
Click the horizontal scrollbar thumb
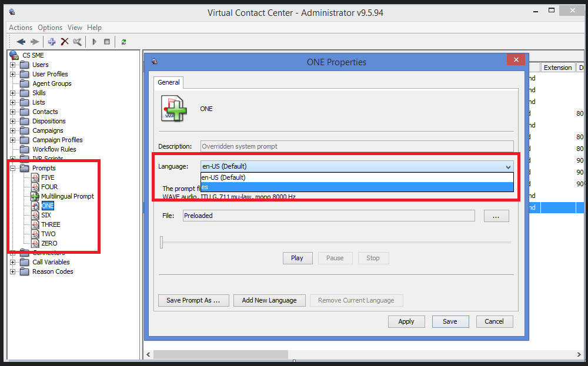click(221, 354)
